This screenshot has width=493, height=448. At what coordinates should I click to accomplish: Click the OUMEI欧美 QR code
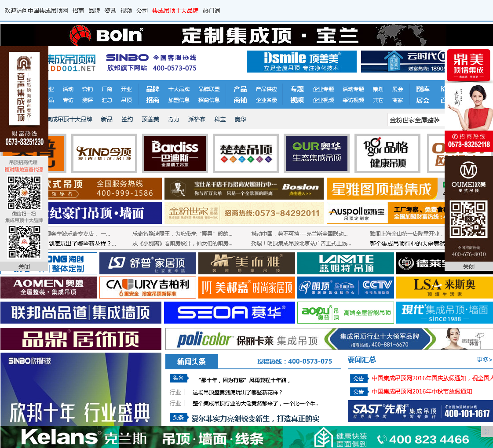click(468, 219)
